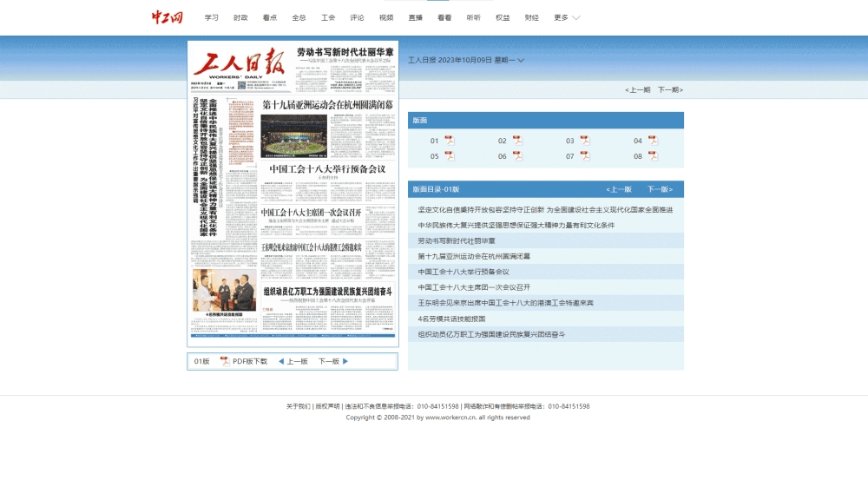Screen dimensions: 868x493
Task: Select page number 07 link
Action: [x=570, y=156]
